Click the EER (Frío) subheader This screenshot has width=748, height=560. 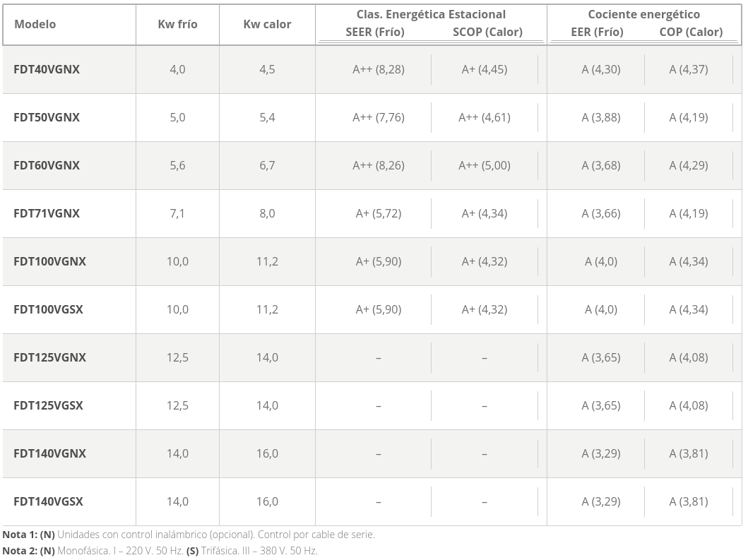coord(598,32)
